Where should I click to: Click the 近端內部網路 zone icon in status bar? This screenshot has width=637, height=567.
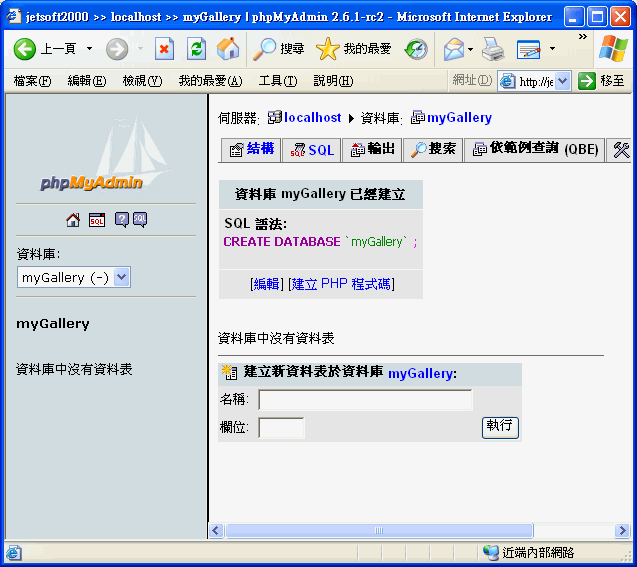490,552
